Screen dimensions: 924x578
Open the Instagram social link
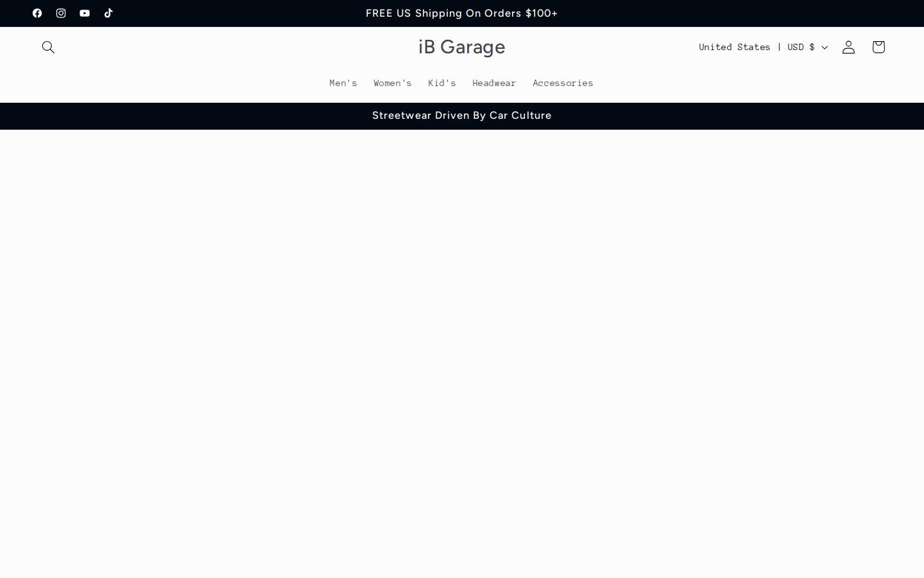[x=61, y=13]
